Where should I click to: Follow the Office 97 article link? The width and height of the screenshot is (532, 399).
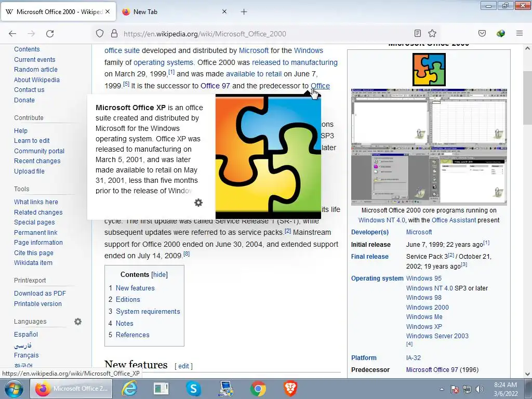215,86
